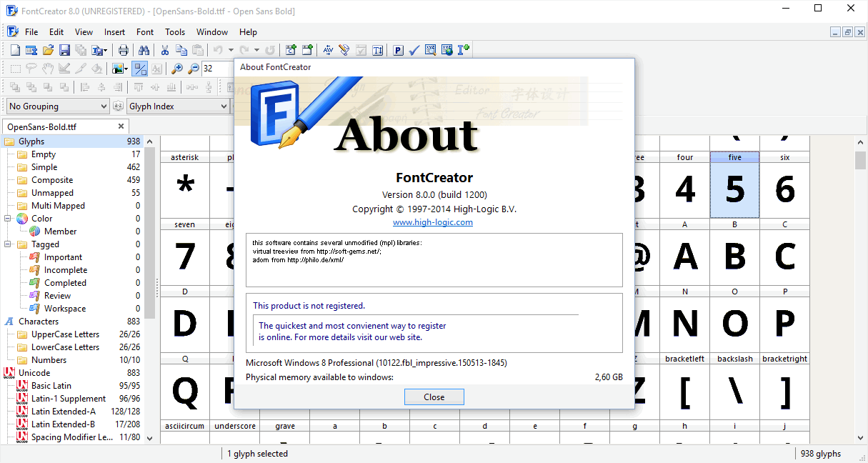Click the add characters icon with green plus

coord(291,50)
